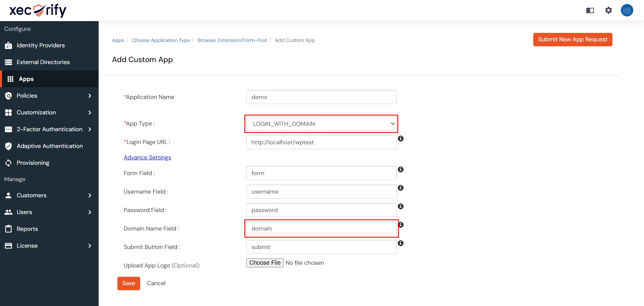Select the Identity Providers sidebar icon
Screen dimensions: 644x306
point(8,45)
